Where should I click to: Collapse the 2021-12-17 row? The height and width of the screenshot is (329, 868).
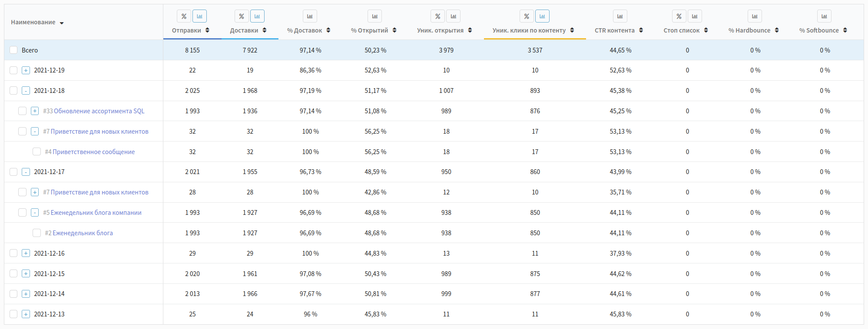[x=26, y=172]
